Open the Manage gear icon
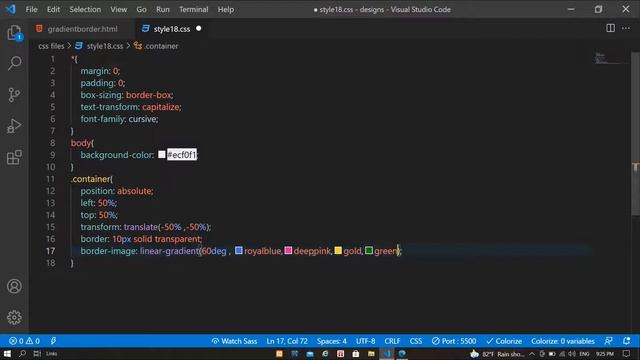This screenshot has height=360, width=640. pos(14,317)
